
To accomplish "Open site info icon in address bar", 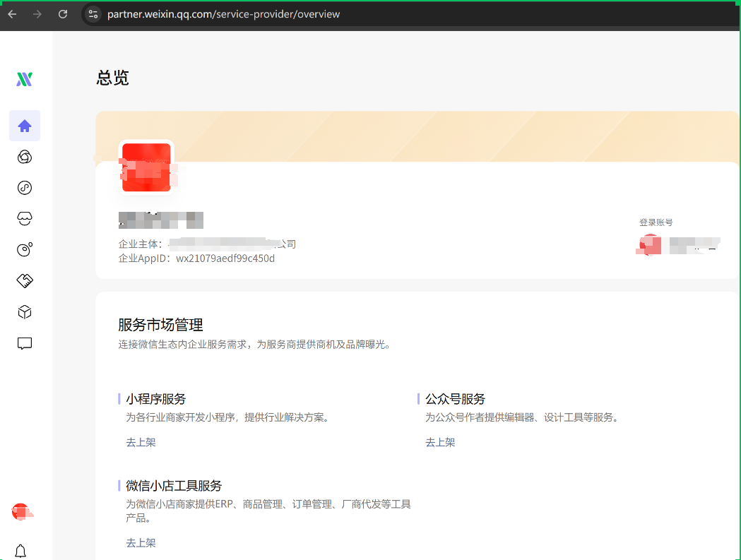I will [x=93, y=14].
